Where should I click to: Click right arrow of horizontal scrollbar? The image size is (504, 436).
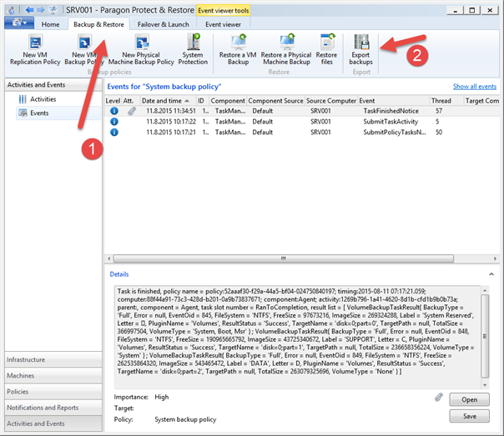click(x=495, y=258)
